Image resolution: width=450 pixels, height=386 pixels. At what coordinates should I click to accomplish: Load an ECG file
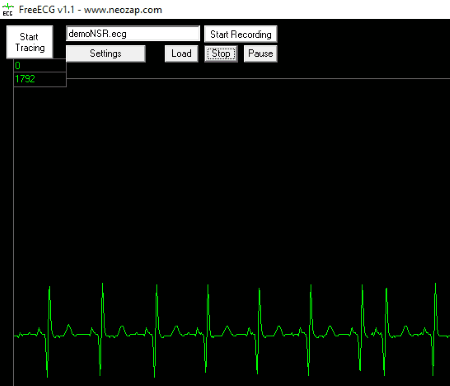click(x=181, y=54)
